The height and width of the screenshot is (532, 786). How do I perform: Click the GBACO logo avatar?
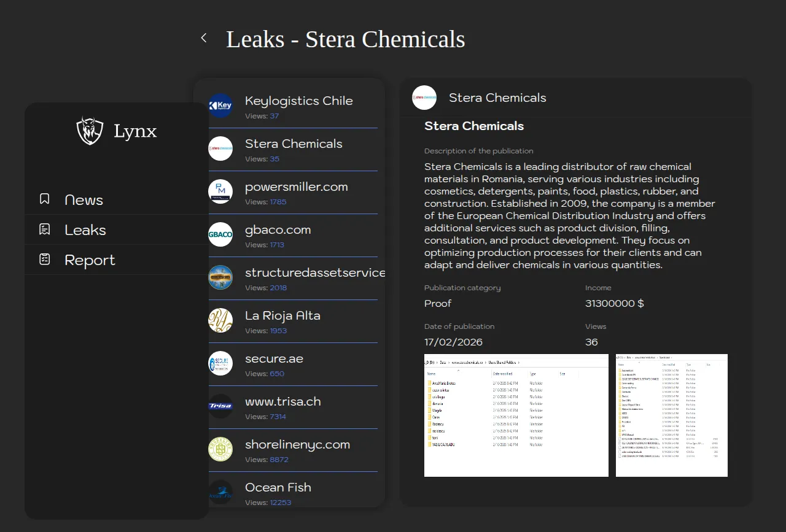pos(220,234)
